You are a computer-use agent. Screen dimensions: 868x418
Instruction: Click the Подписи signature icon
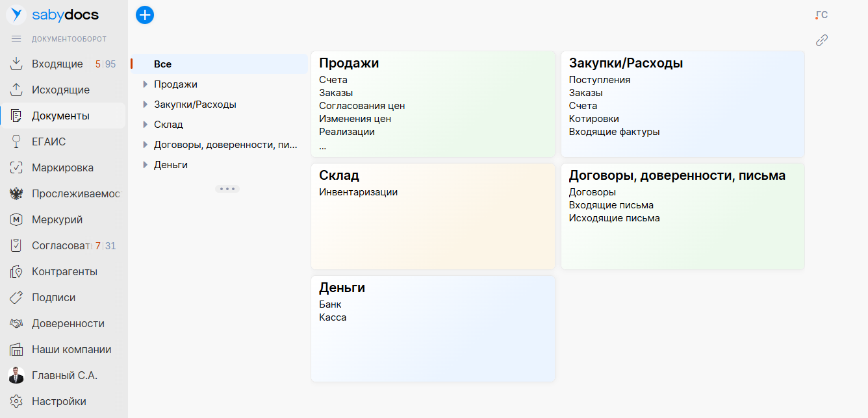[x=17, y=297]
